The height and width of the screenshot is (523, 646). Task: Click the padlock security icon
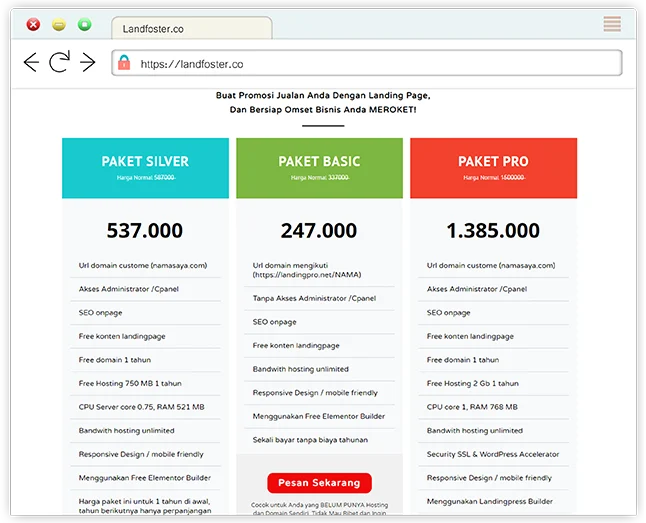(x=123, y=63)
